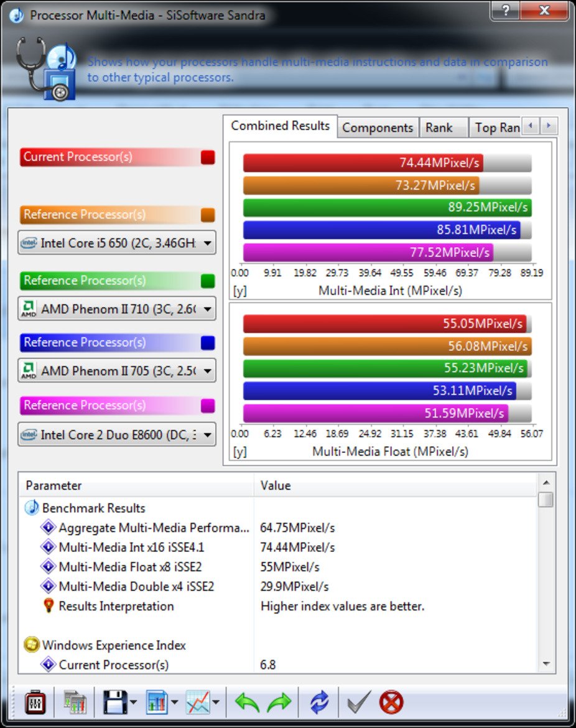Open the Intel Core i5 650 dropdown

pyautogui.click(x=117, y=243)
